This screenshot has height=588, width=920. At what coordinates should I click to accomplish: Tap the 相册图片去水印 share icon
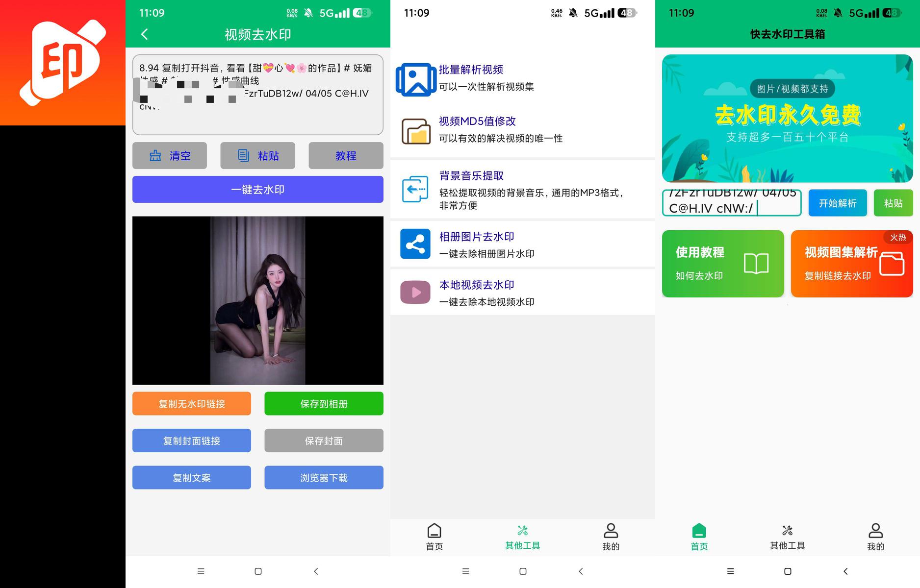click(x=415, y=244)
